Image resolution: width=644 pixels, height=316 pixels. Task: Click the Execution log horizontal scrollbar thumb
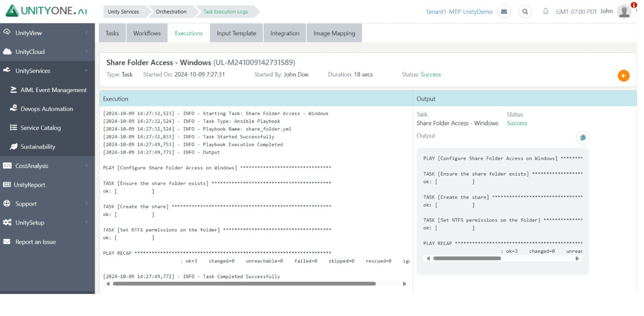244,284
